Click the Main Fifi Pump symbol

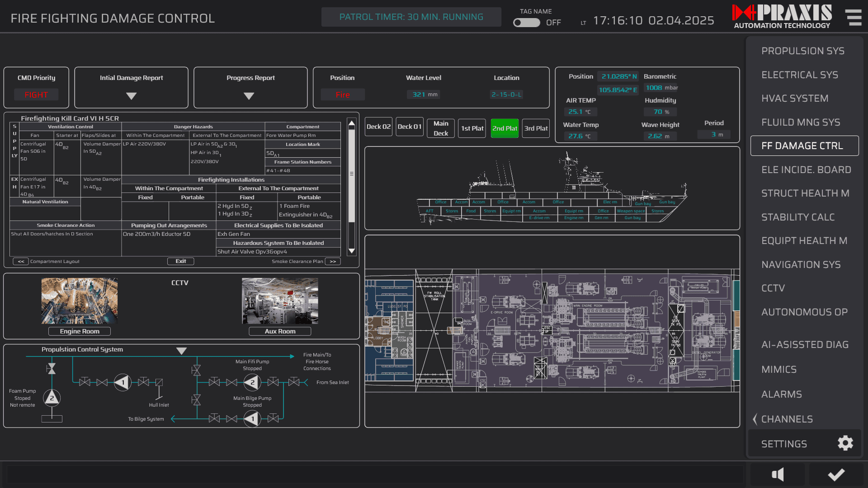(x=252, y=382)
